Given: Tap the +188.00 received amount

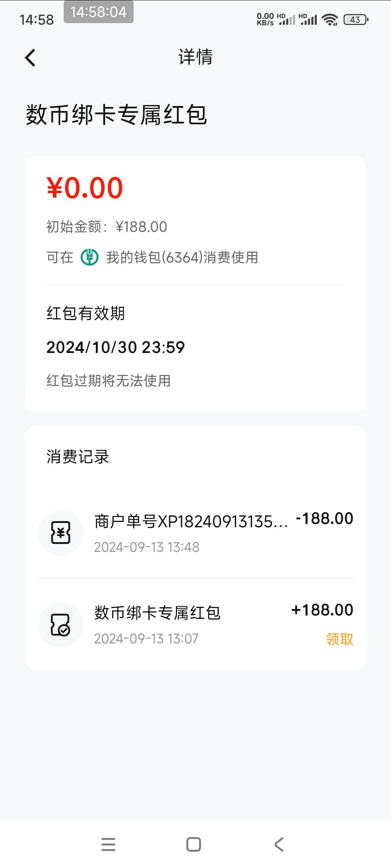Looking at the screenshot, I should tap(322, 610).
